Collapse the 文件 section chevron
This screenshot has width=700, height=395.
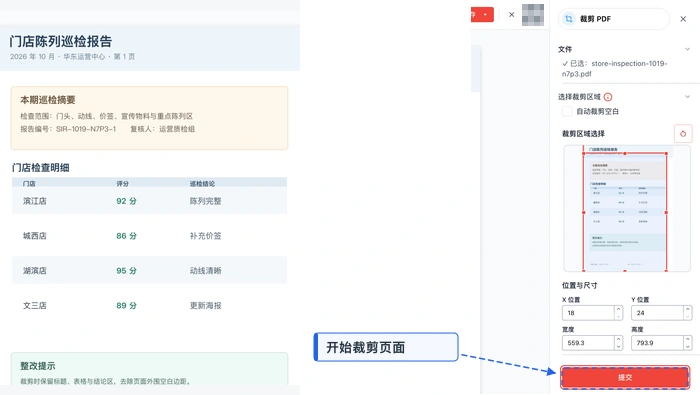coord(688,49)
